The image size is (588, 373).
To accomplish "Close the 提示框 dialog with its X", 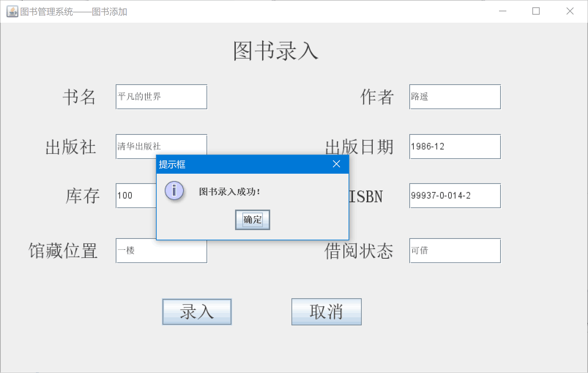I will (336, 164).
